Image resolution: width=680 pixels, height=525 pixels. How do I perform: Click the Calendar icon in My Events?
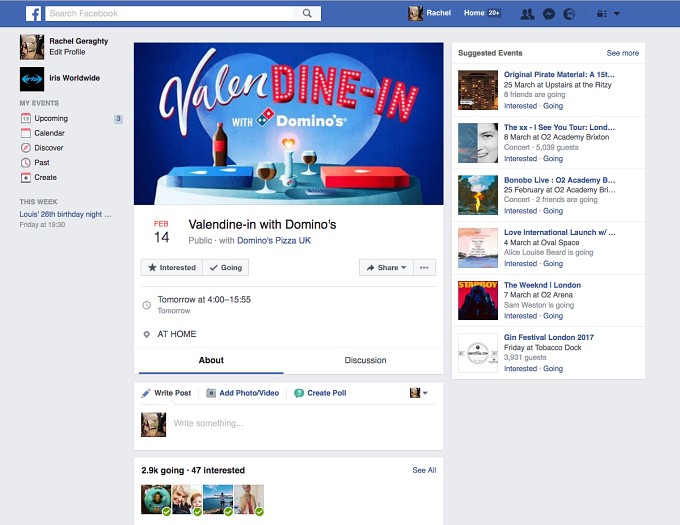click(x=26, y=133)
